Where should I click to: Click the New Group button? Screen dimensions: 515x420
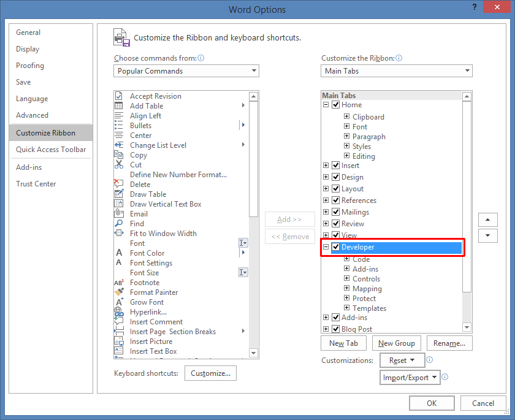pos(396,343)
